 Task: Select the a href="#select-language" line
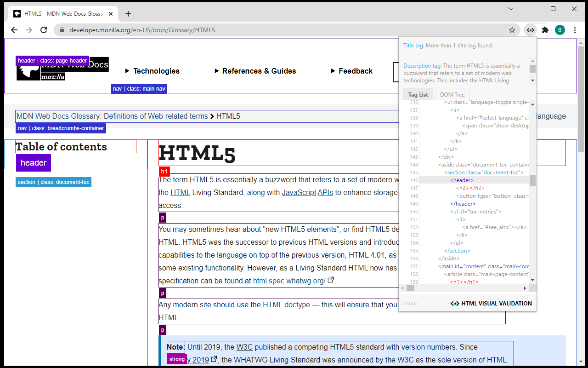pyautogui.click(x=492, y=118)
